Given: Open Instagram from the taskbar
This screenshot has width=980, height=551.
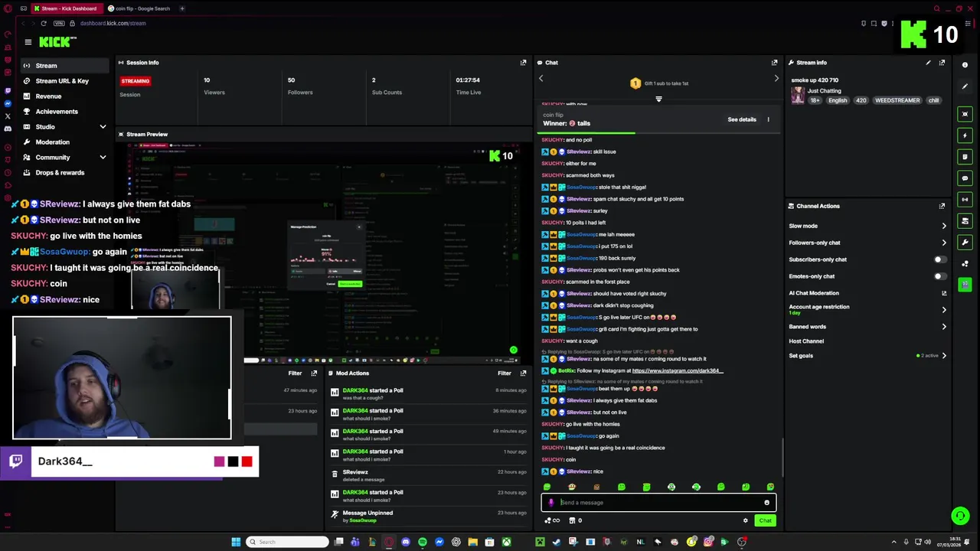Looking at the screenshot, I should click(708, 542).
